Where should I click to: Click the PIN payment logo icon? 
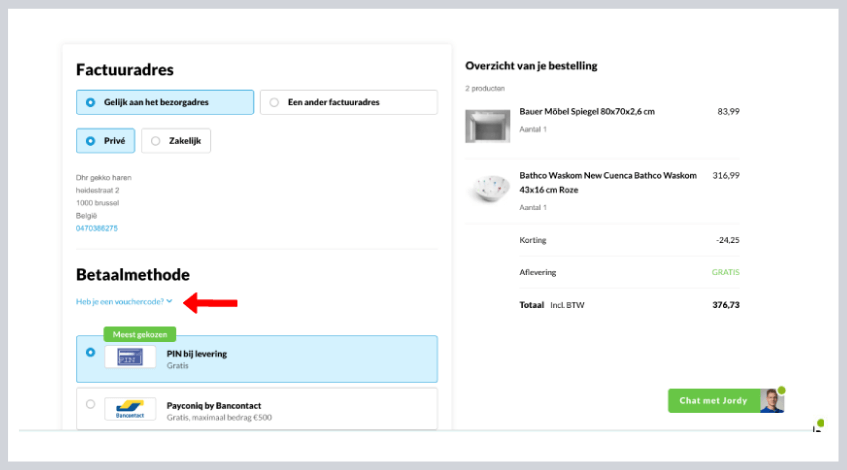(130, 357)
